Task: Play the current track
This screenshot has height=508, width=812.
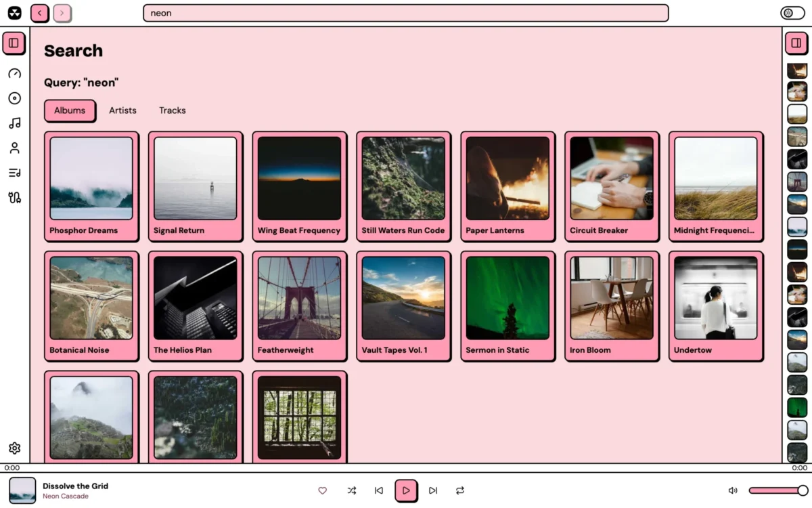Action: tap(406, 490)
